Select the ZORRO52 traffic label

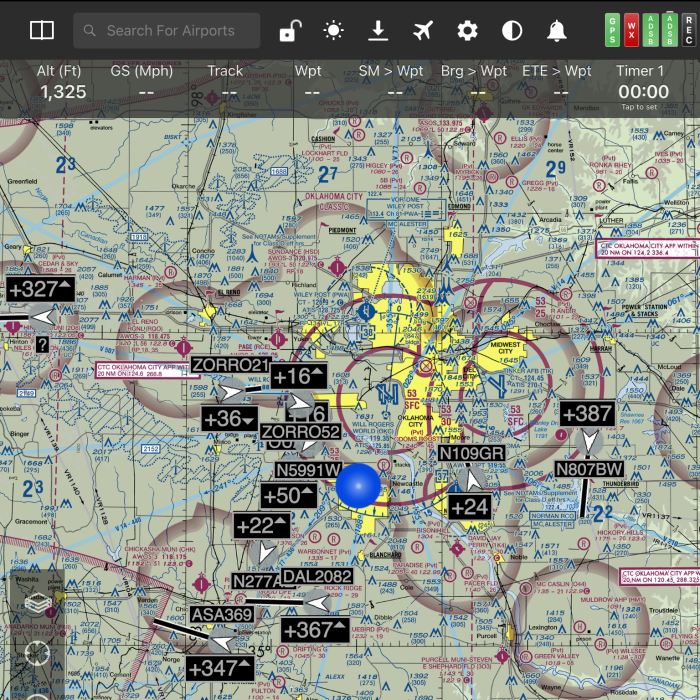coord(300,432)
